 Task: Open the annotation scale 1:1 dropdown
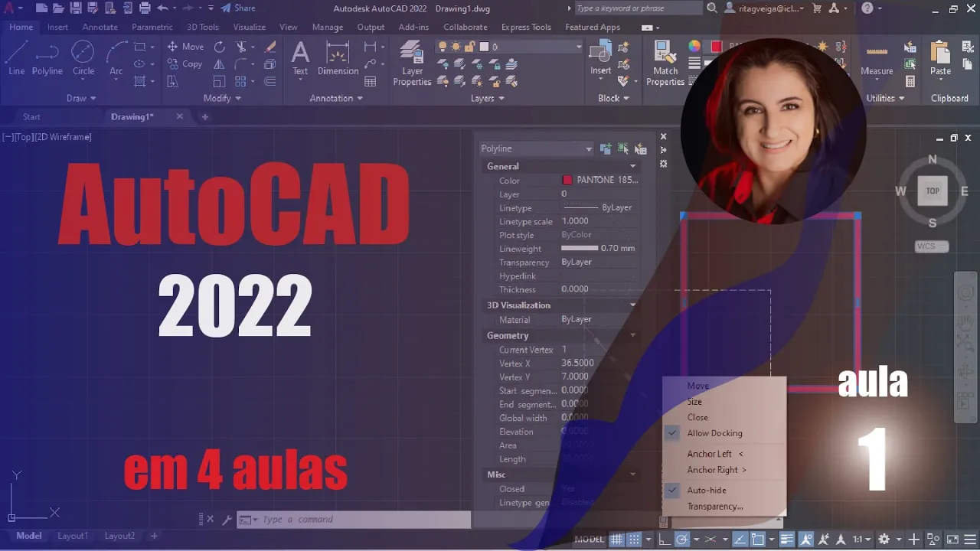point(862,539)
